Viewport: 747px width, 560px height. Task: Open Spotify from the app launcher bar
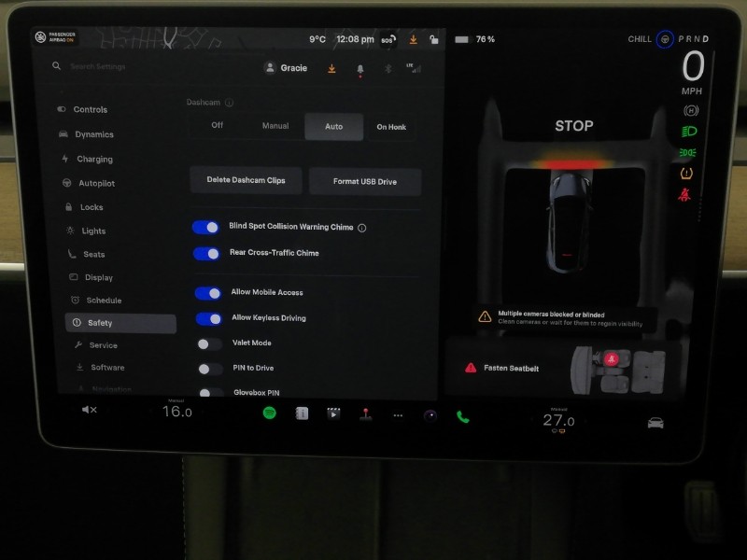point(268,412)
